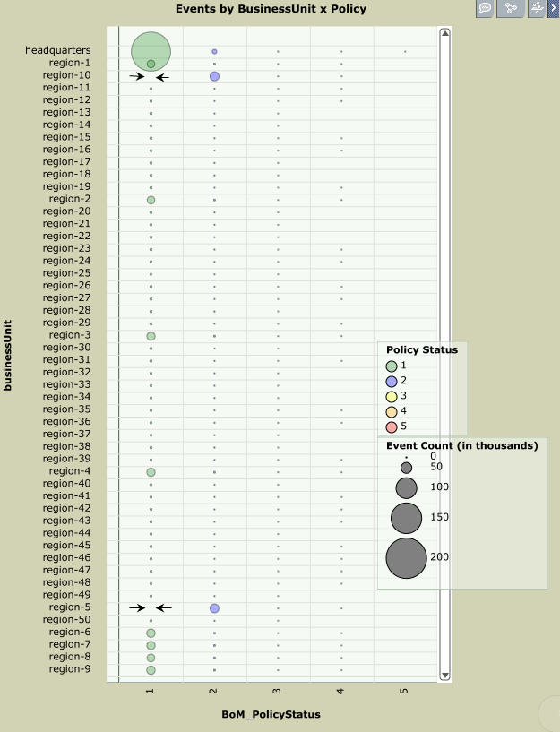Click the 'region-3' row label
560x732 pixels.
click(x=70, y=335)
